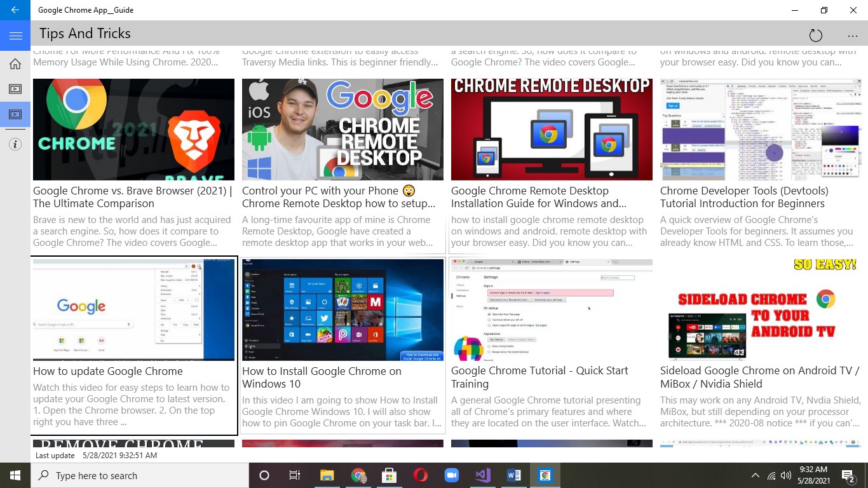868x488 pixels.
Task: Open the iOS Chrome Remote Desktop thumbnail
Action: (342, 130)
